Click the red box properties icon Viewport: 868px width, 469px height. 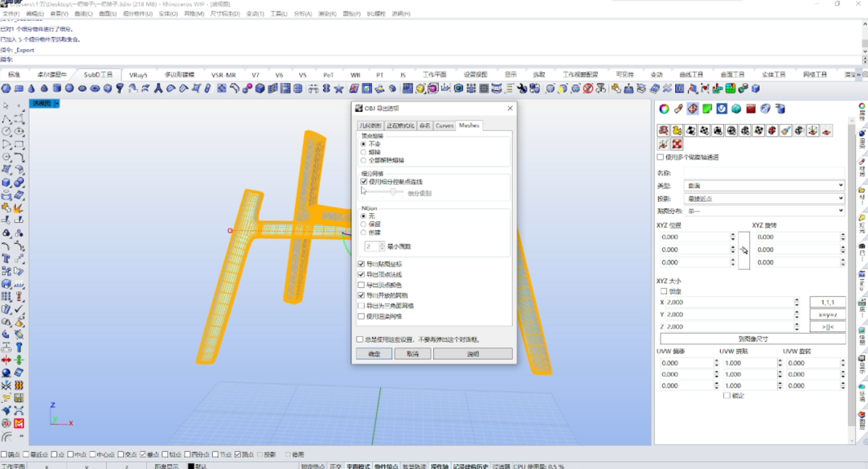click(751, 109)
